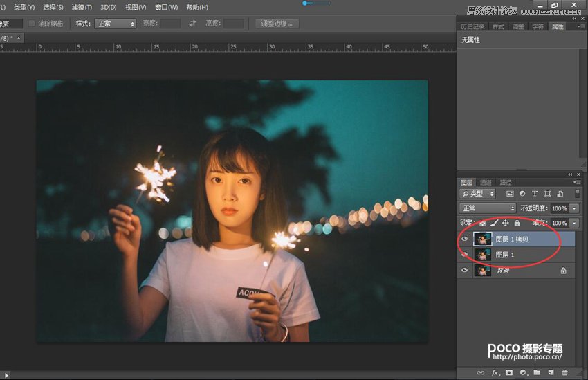
Task: Swap width and height with the arrows icon
Action: pos(192,24)
